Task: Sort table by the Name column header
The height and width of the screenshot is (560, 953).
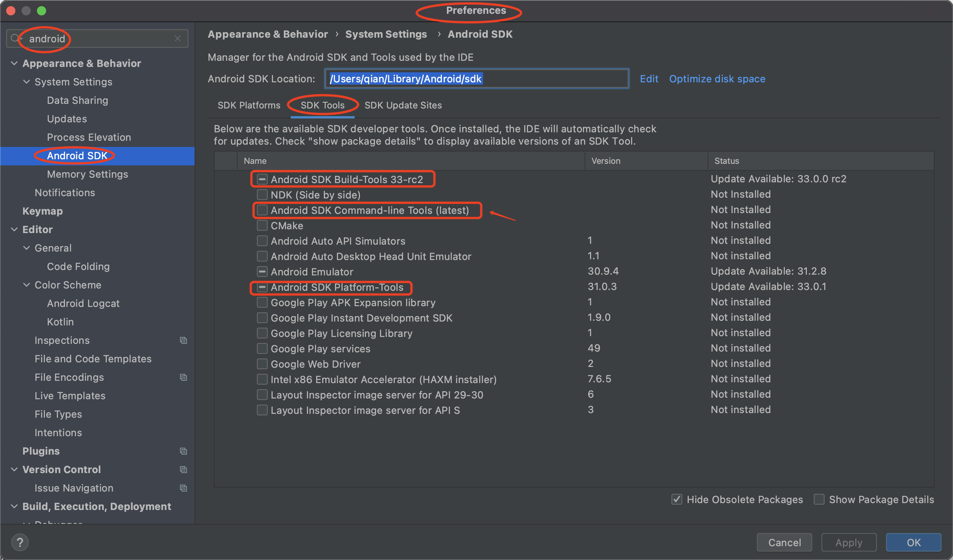Action: (411, 161)
